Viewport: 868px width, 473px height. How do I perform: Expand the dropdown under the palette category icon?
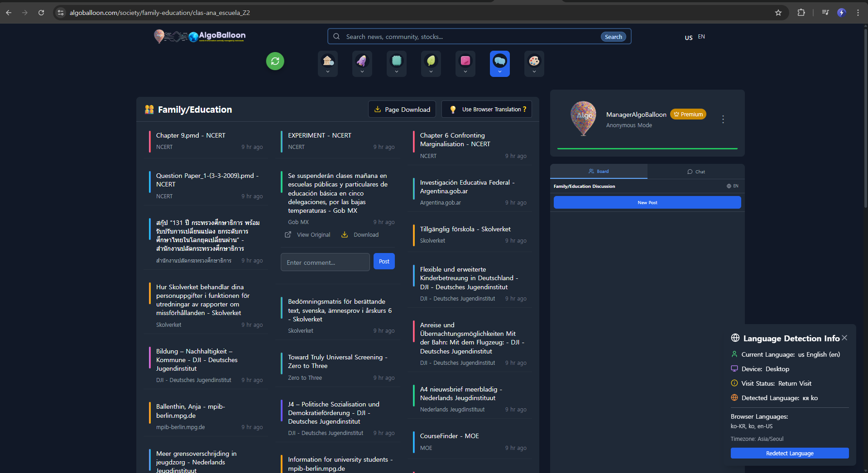pyautogui.click(x=534, y=72)
